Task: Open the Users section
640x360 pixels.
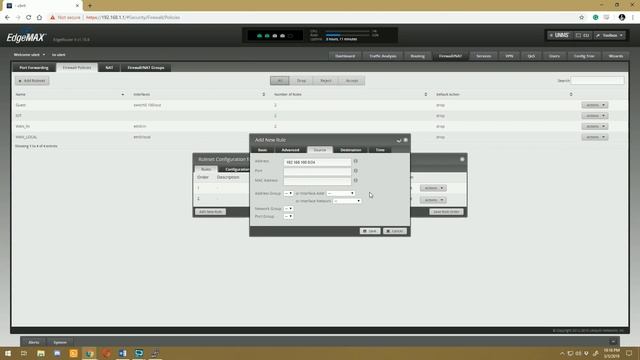Action: (554, 56)
